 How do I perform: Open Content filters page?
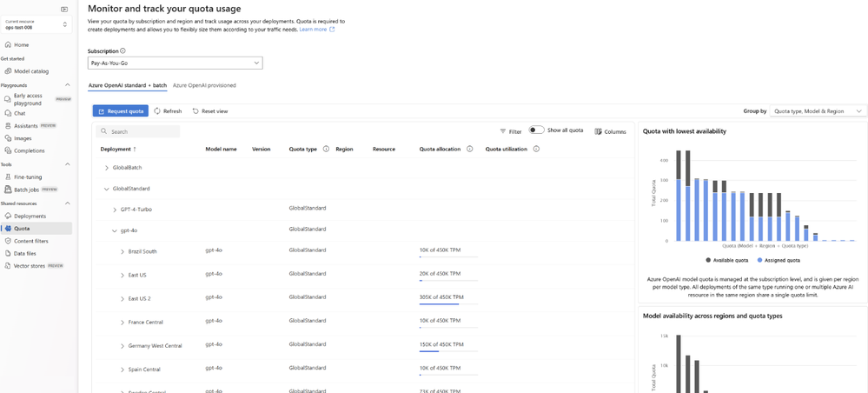point(31,241)
